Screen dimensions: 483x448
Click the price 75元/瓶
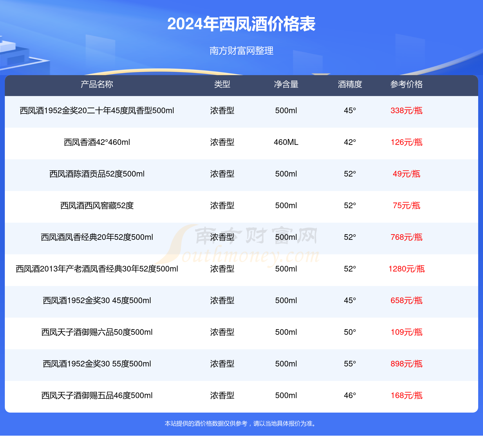coord(407,205)
